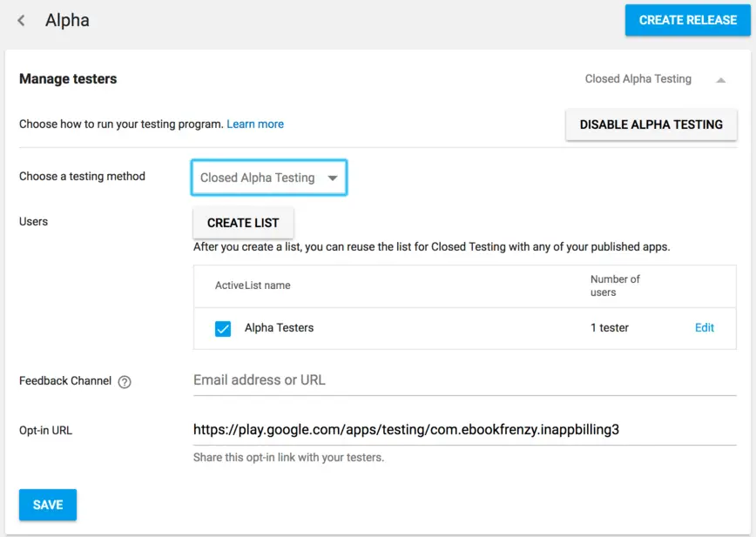756x537 pixels.
Task: Click the List name column header
Action: pos(264,285)
